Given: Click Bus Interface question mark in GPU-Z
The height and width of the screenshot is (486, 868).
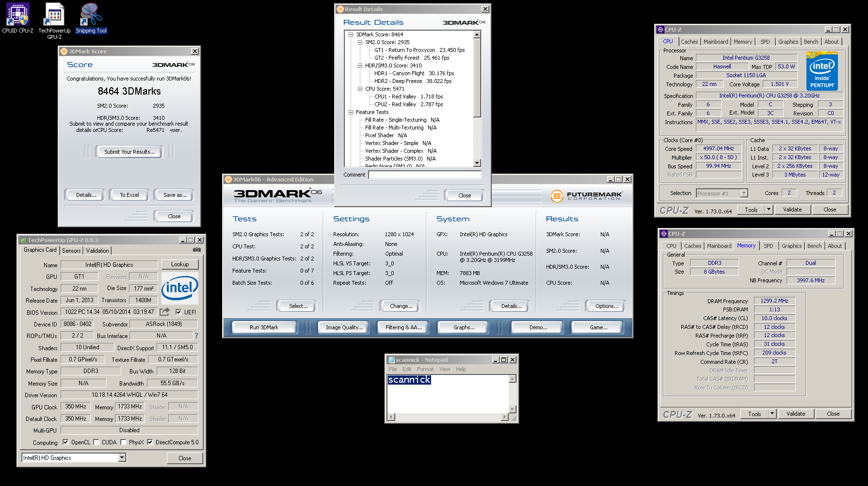Looking at the screenshot, I should (196, 336).
